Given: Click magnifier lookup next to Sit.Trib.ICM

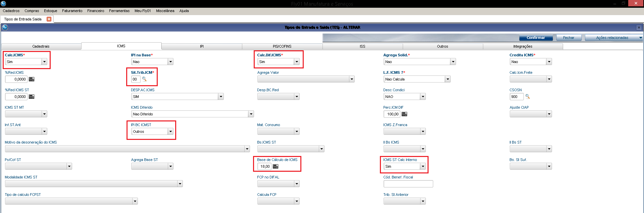Looking at the screenshot, I should pyautogui.click(x=144, y=79).
